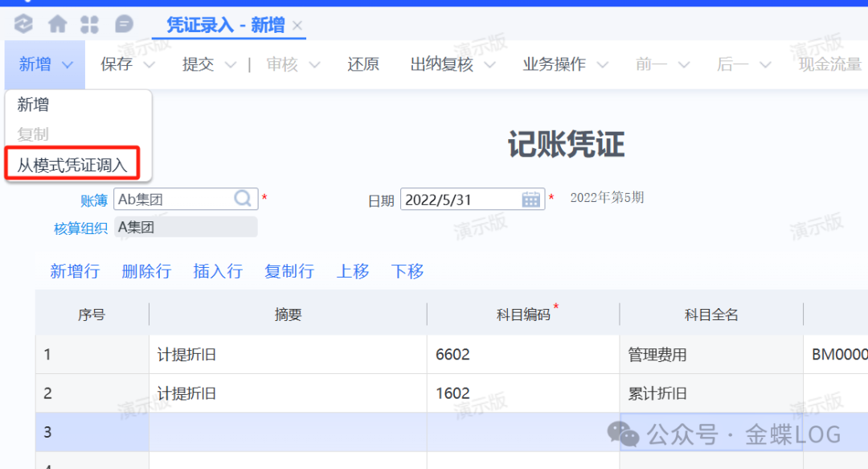Screen dimensions: 868x469
Task: Click the Kingdee logo icon at top-left
Action: (23, 24)
